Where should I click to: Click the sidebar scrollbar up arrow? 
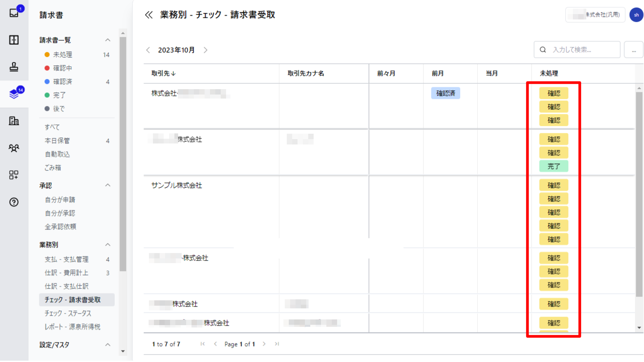point(123,33)
